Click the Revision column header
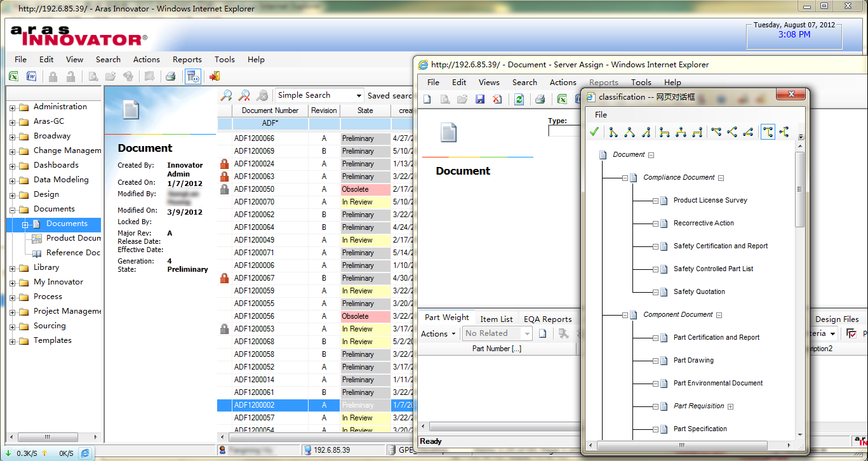Viewport: 868px width, 461px height. point(324,110)
